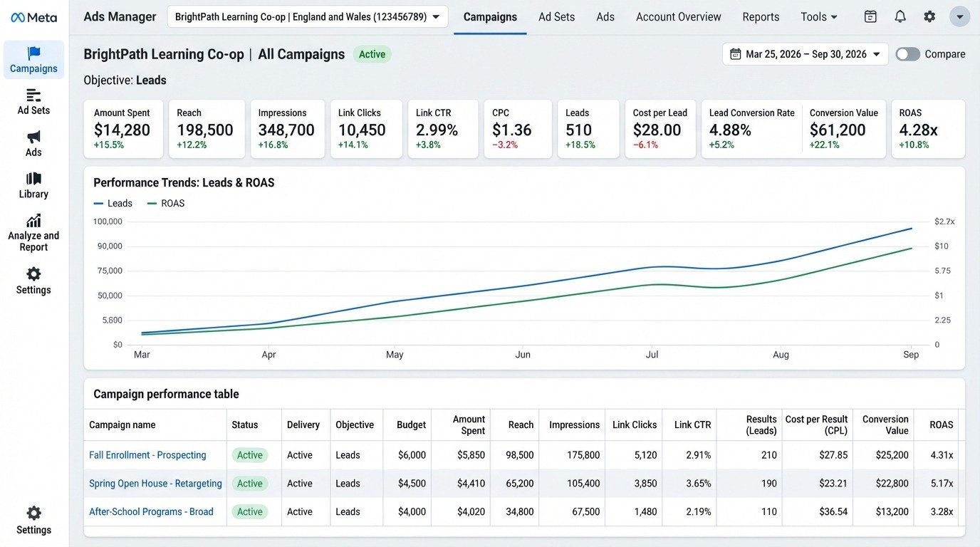Click the calendar icon in the date range picker

[x=736, y=54]
